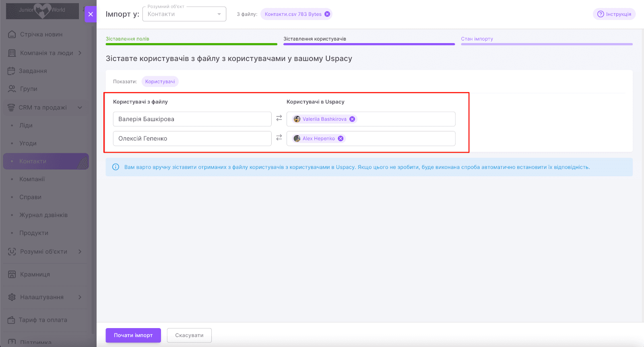
Task: Open Справи in the CRM menu
Action: tap(31, 197)
